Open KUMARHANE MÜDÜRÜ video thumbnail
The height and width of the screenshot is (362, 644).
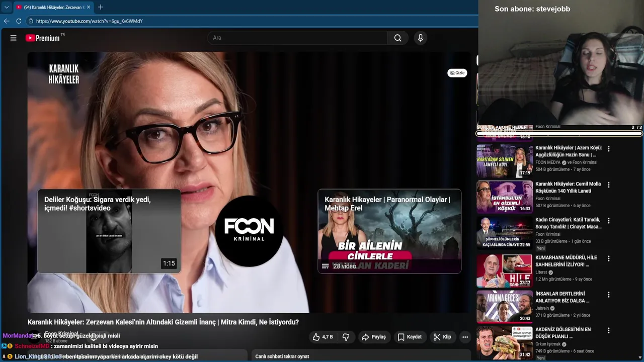point(505,270)
